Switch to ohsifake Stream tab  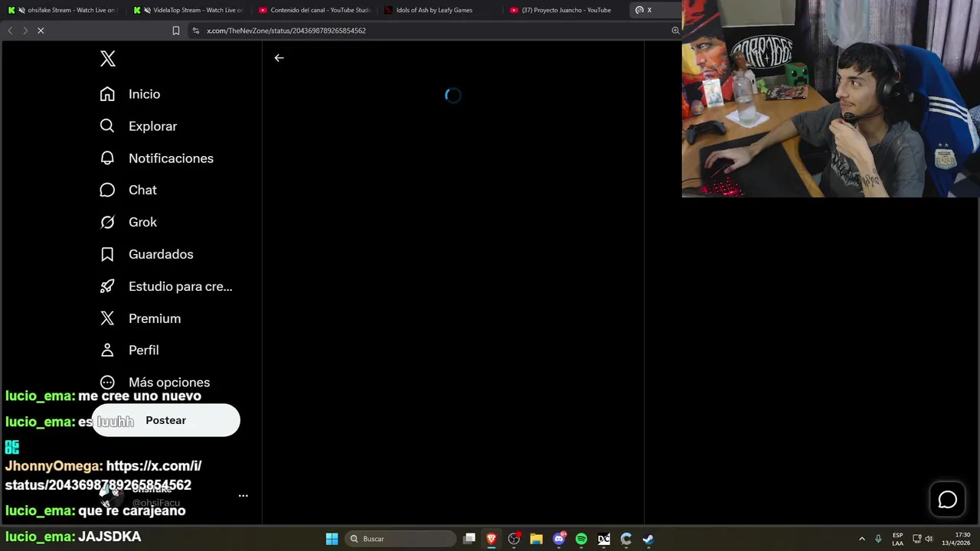click(x=61, y=10)
